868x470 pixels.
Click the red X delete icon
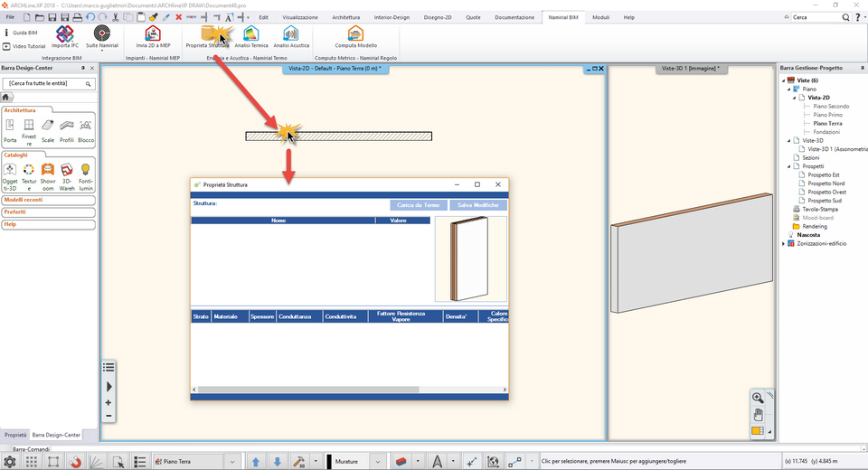click(x=178, y=17)
